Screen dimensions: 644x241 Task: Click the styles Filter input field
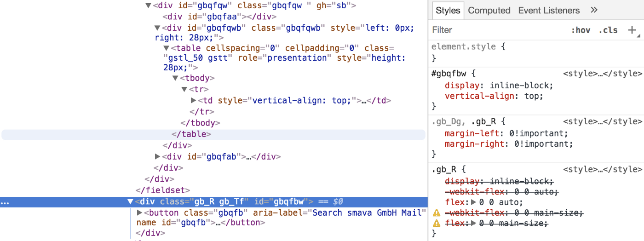pyautogui.click(x=497, y=30)
